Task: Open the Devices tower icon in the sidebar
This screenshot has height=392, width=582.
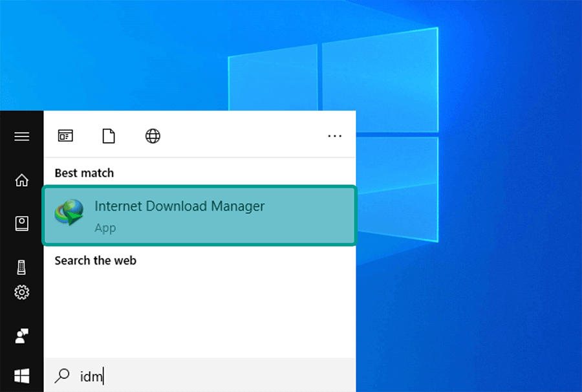Action: (21, 267)
